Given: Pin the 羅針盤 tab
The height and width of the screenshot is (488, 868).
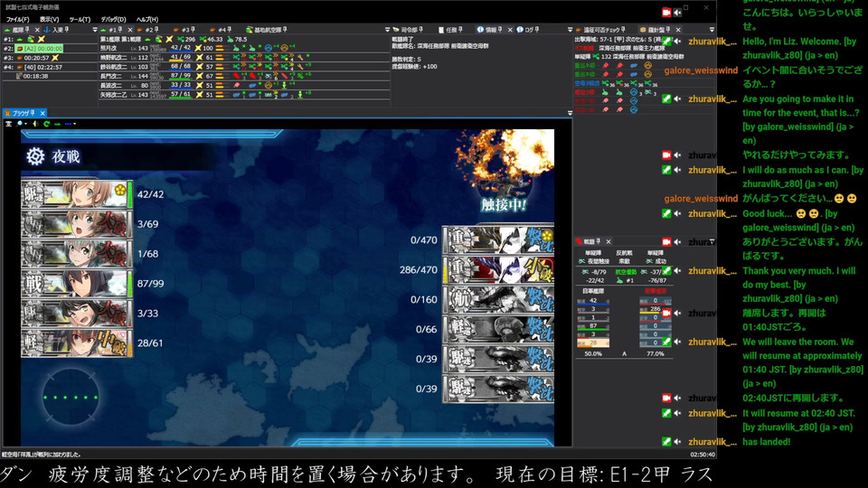Looking at the screenshot, I should click(x=668, y=30).
